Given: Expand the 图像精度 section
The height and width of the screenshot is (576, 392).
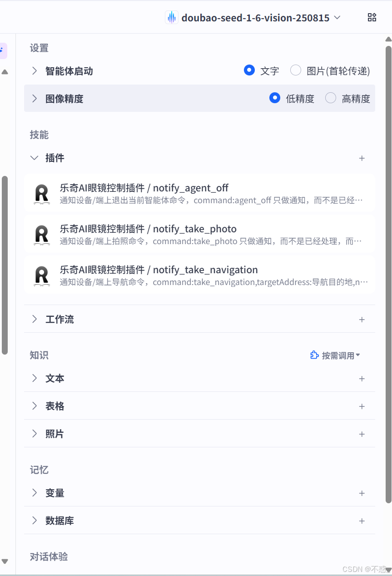Looking at the screenshot, I should tap(35, 99).
